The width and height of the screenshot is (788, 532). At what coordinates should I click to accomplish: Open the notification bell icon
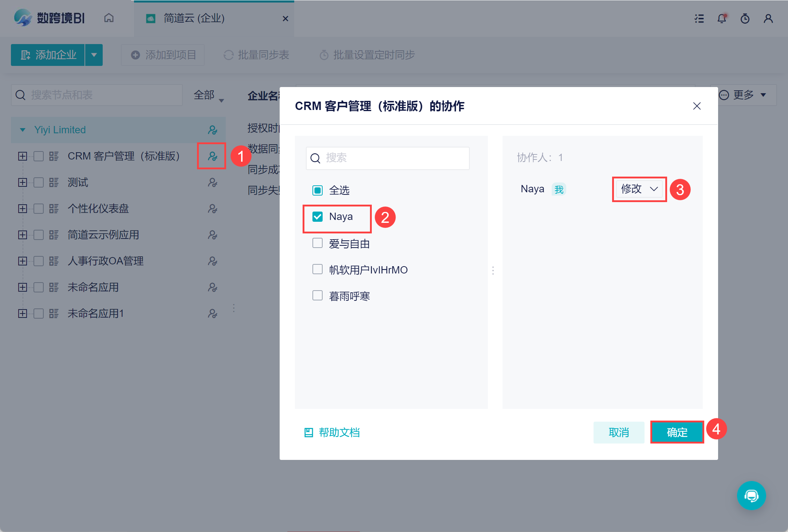[x=722, y=18]
